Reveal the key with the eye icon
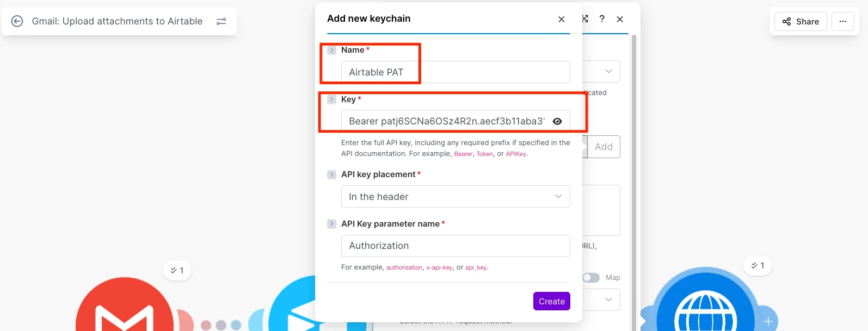The image size is (868, 331). point(557,121)
